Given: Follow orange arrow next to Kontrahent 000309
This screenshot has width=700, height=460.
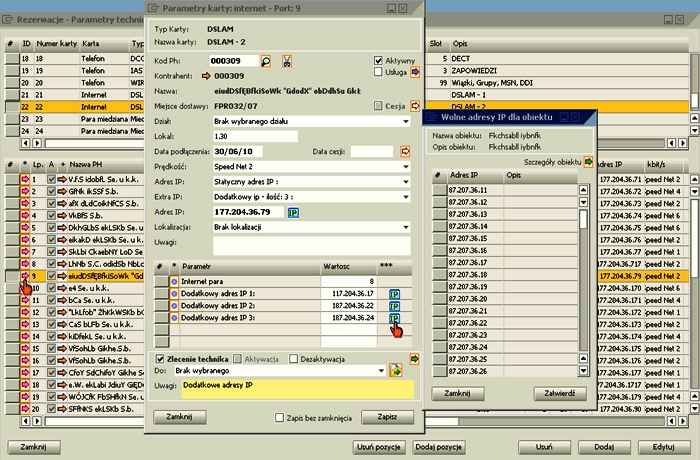Looking at the screenshot, I should click(x=206, y=76).
